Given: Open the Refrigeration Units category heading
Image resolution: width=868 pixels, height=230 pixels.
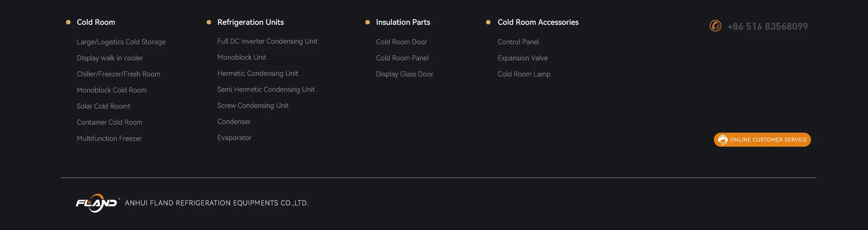Looking at the screenshot, I should coord(250,22).
